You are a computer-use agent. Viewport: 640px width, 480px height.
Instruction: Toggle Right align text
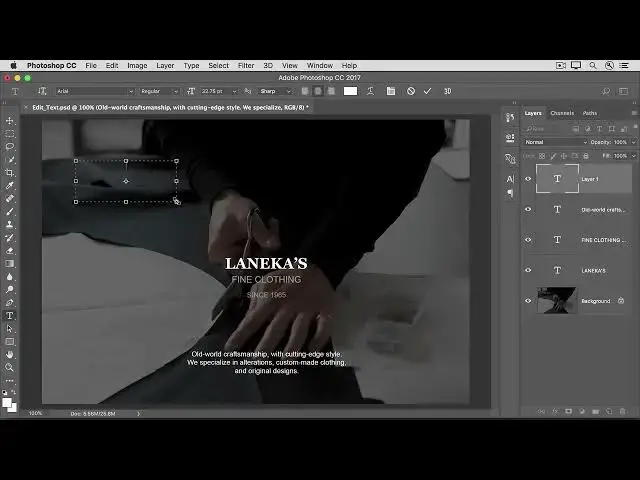tap(331, 91)
